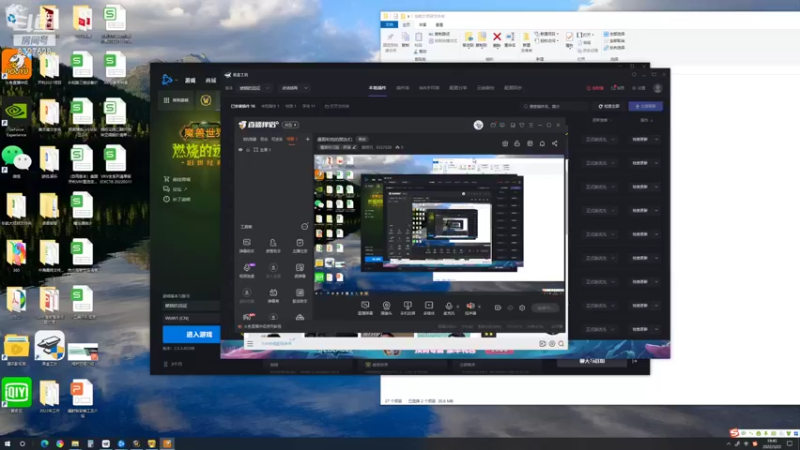The image size is (800, 450).
Task: Select the WoW Classic round game icon
Action: (206, 101)
